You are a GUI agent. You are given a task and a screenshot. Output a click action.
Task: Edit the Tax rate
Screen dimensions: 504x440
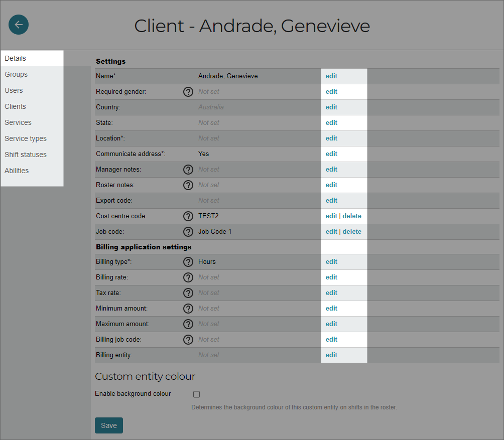point(331,293)
